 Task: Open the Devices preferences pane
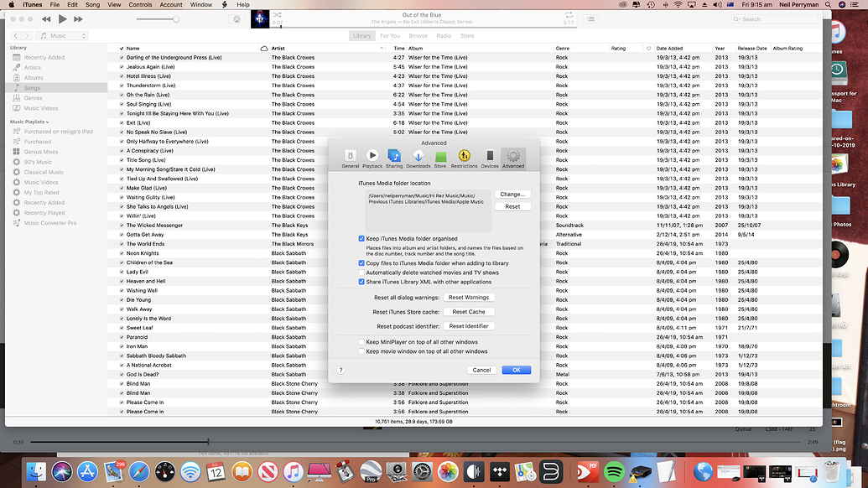click(x=487, y=158)
